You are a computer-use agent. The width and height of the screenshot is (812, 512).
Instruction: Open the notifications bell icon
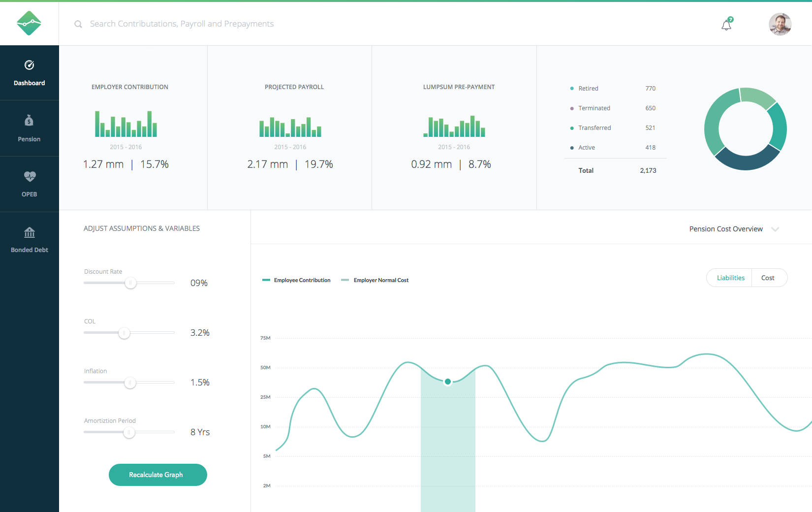726,25
